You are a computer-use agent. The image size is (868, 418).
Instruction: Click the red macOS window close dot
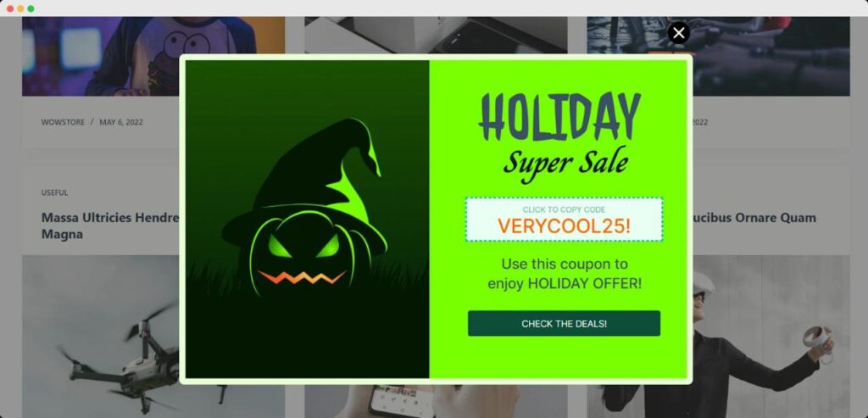click(x=10, y=8)
